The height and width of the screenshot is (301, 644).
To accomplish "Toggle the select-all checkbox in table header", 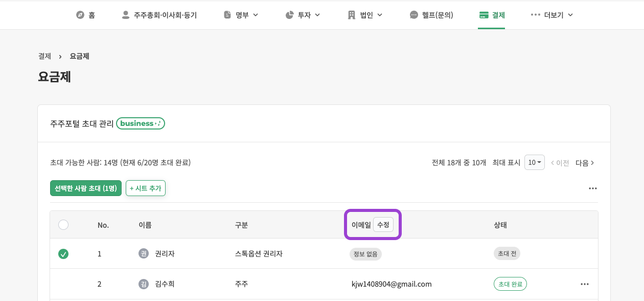I will (x=63, y=225).
